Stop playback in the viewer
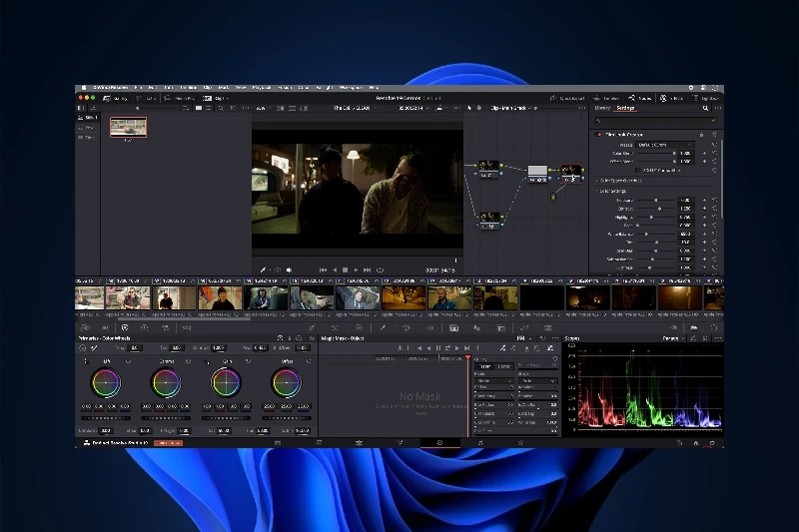The height and width of the screenshot is (532, 799). [345, 269]
